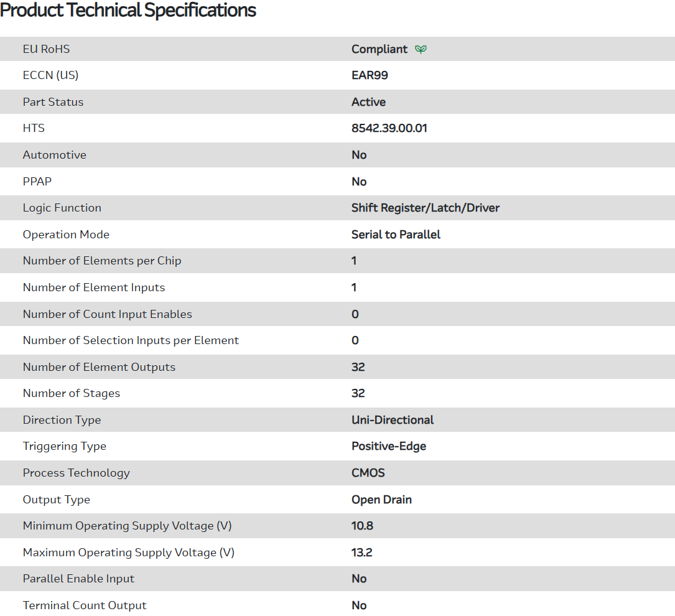Viewport: 675px width, 616px height.
Task: Click the Automotive row label
Action: (55, 155)
